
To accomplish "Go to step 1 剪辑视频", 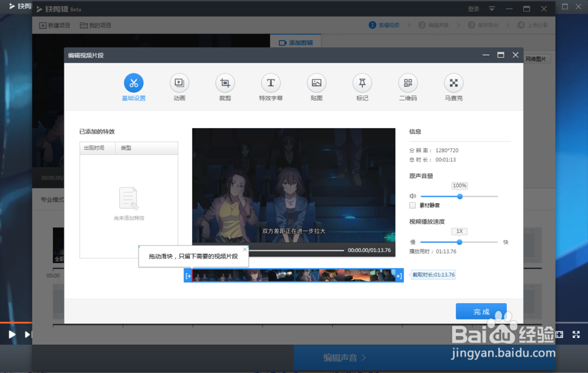I will pos(385,25).
